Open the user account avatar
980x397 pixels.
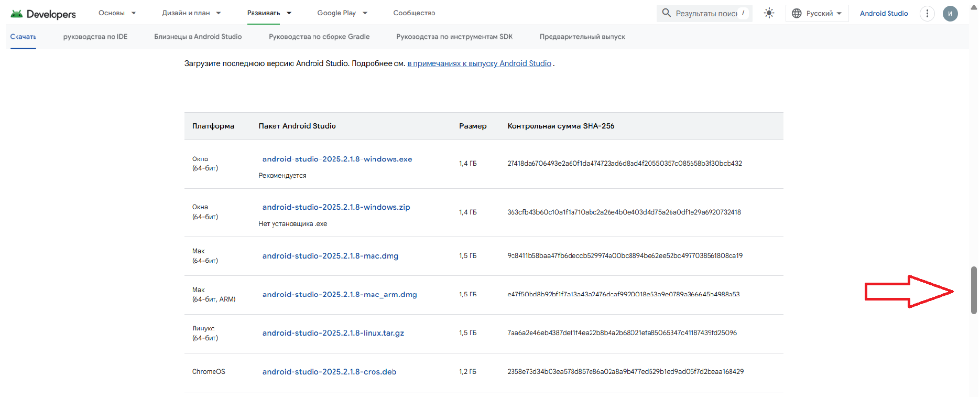[950, 13]
